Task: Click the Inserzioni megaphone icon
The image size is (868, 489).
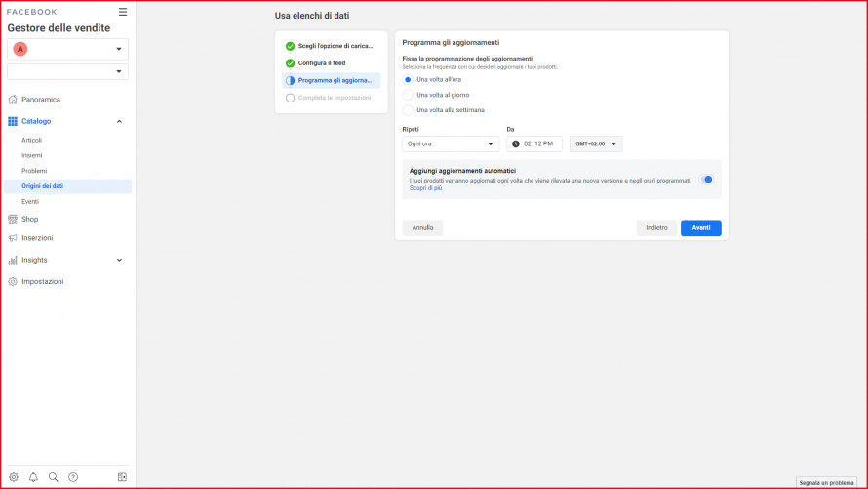Action: (x=13, y=238)
